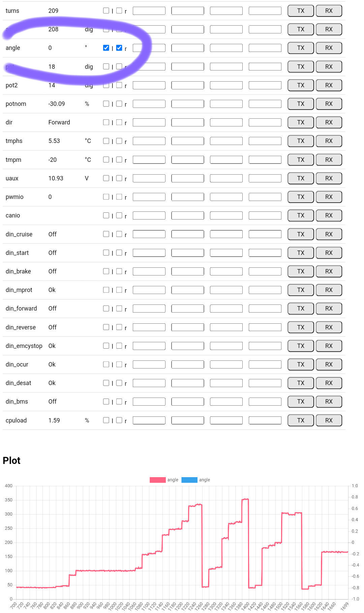Click last input field in canio row
The width and height of the screenshot is (364, 613).
coord(265,215)
